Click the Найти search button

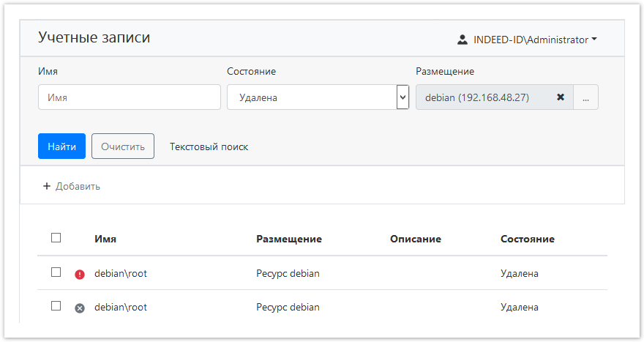[62, 146]
